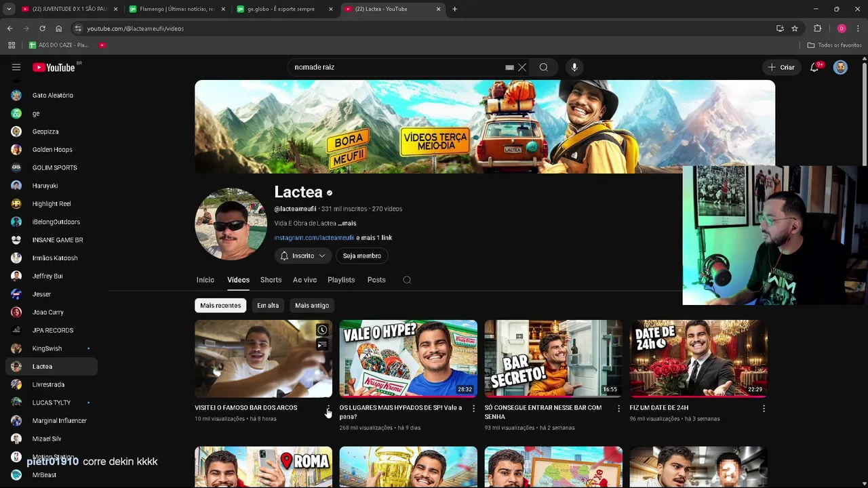868x488 pixels.
Task: Select the Mais recentes filter chip
Action: (x=220, y=305)
